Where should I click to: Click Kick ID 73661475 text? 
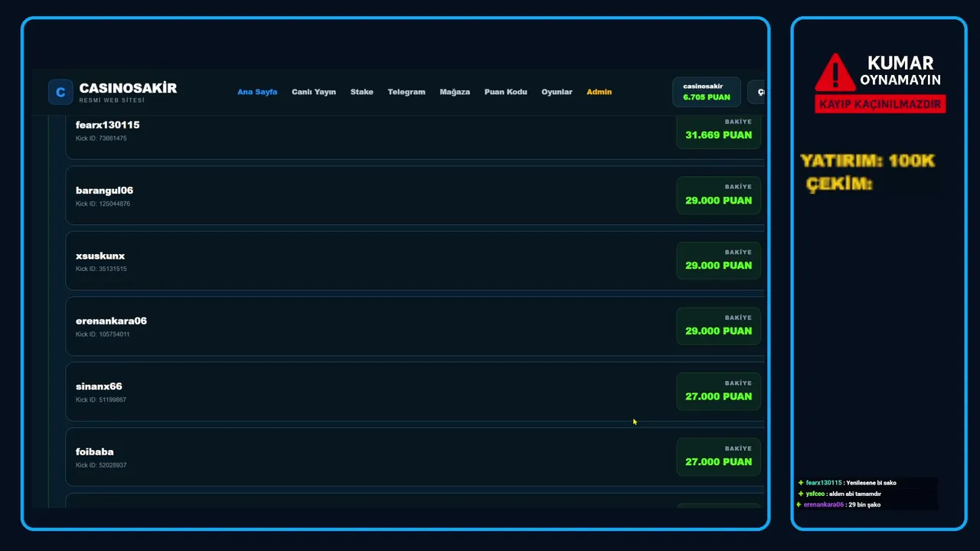coord(101,139)
